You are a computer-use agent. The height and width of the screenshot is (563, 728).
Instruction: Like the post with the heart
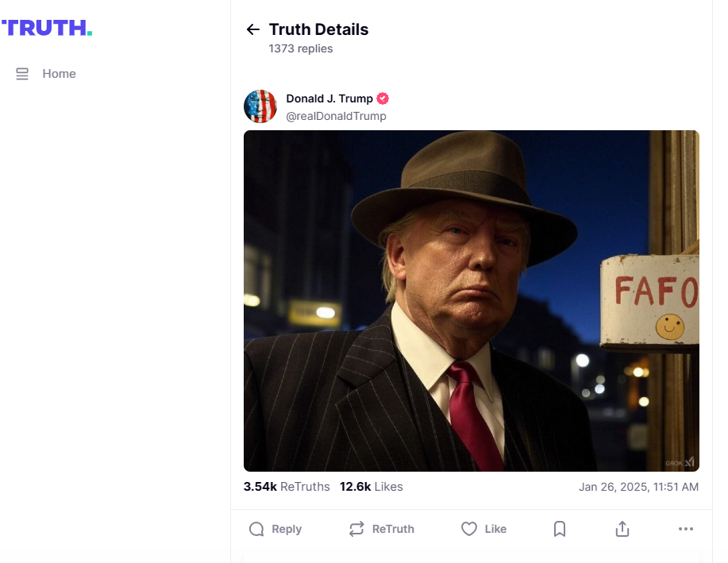[483, 529]
